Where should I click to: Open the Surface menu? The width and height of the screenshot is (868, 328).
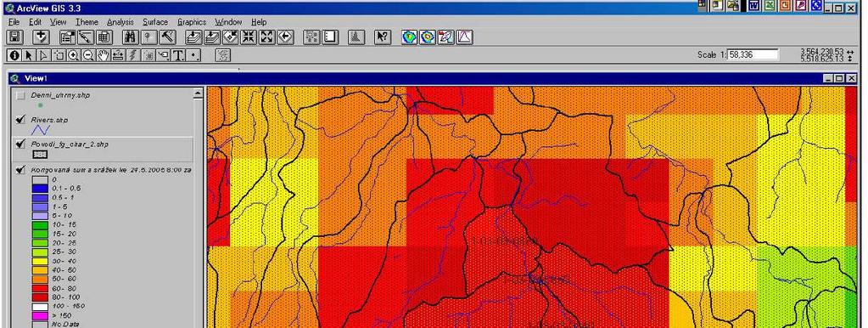155,22
